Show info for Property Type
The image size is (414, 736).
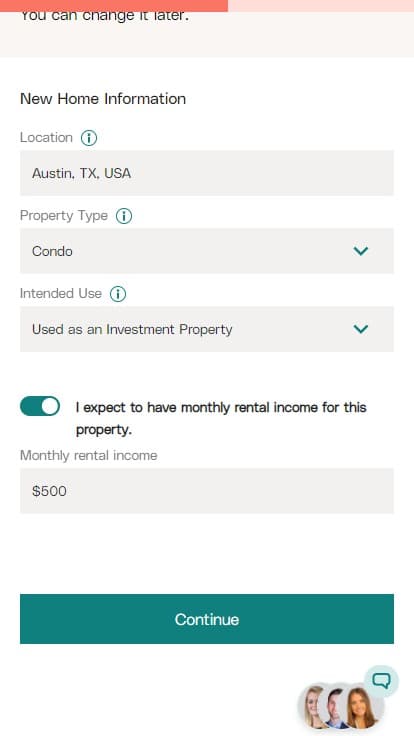point(124,216)
